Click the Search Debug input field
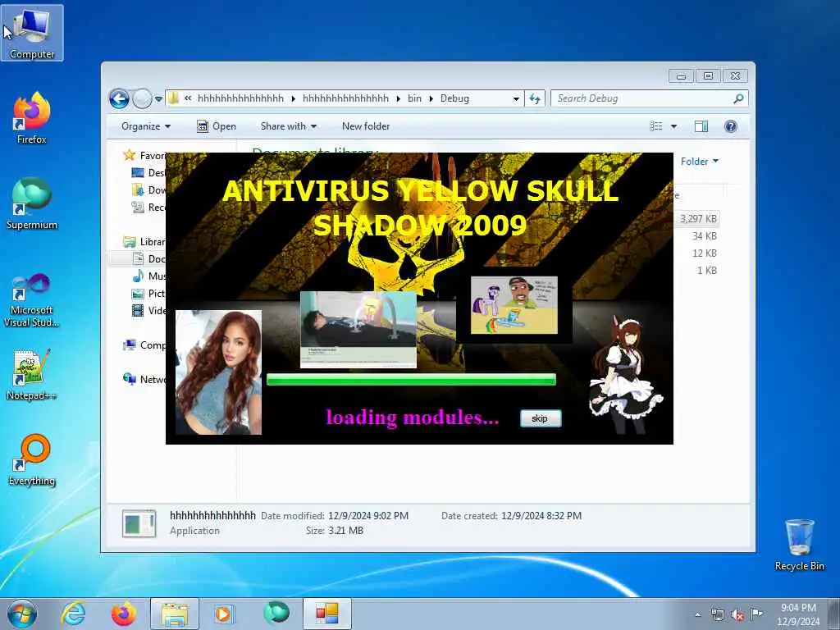The width and height of the screenshot is (840, 630). 643,98
